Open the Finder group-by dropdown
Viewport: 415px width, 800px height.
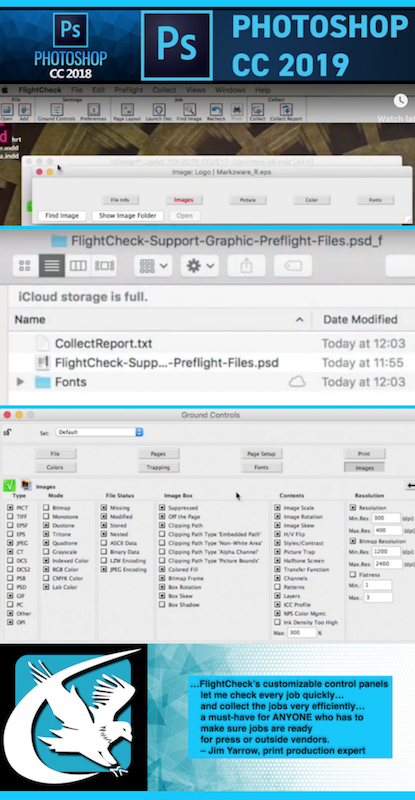click(x=153, y=266)
